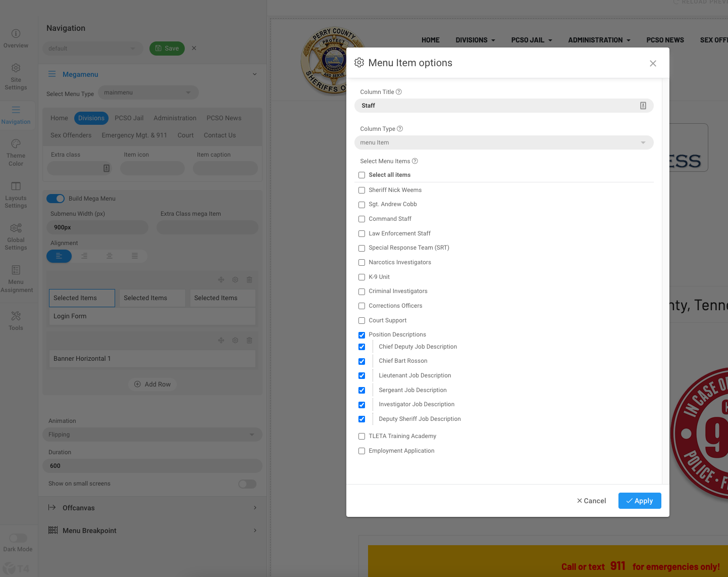This screenshot has width=728, height=577.
Task: Open the Theme Color sidebar panel
Action: pos(16,152)
